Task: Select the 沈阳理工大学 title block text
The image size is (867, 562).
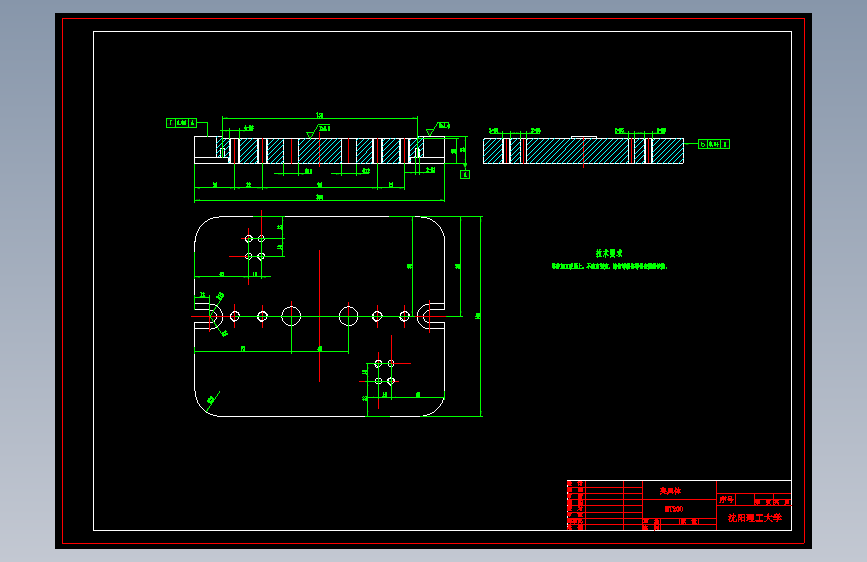Action: point(755,518)
